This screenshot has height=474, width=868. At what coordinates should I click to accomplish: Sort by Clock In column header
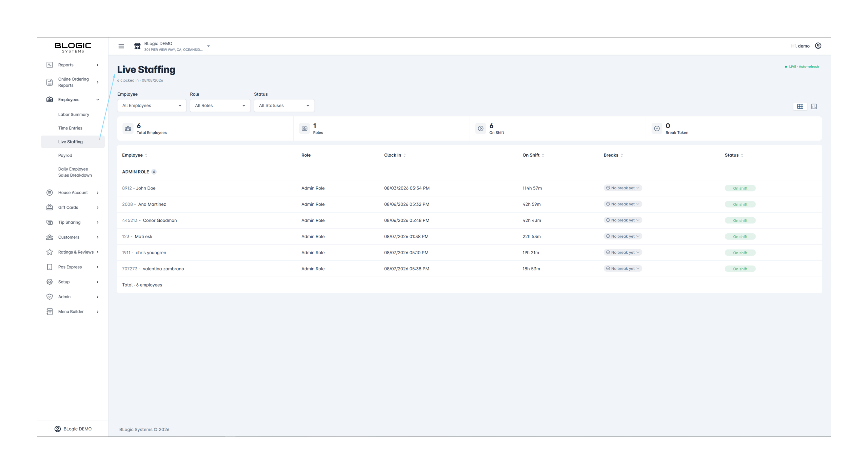[395, 155]
